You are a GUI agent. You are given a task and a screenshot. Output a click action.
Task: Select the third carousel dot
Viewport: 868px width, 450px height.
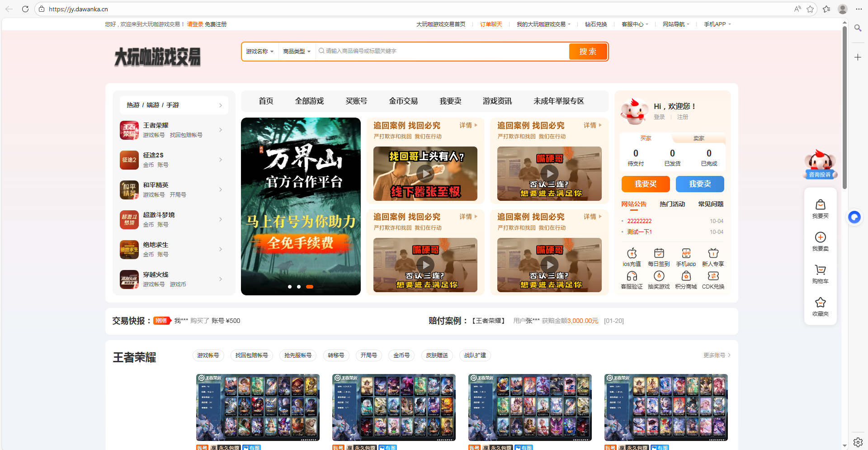tap(310, 286)
